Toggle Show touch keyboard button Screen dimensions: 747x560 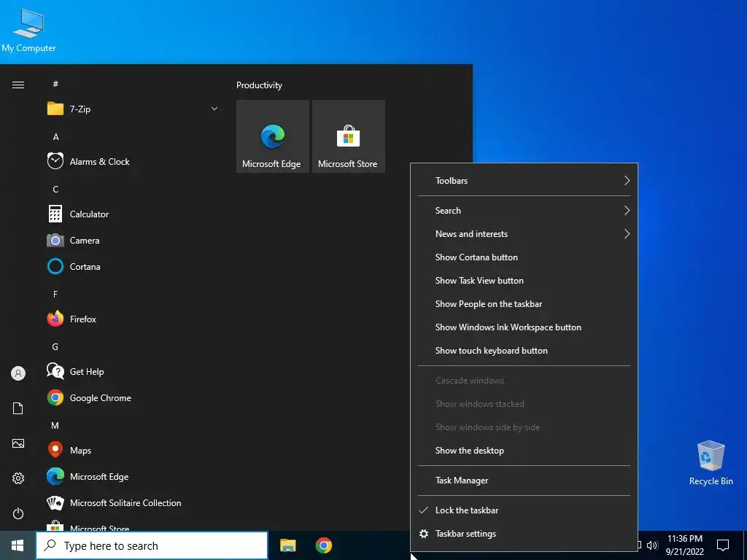524,351
